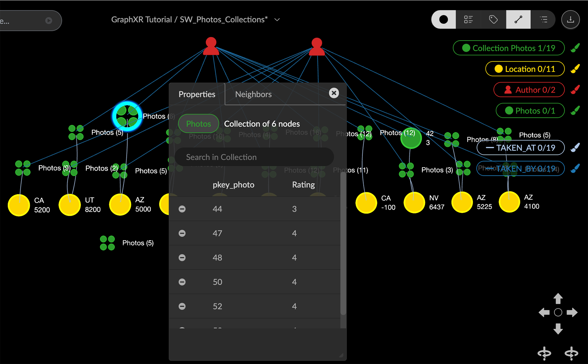Click red paintbrush beside Author legend
The width and height of the screenshot is (588, 364).
click(x=575, y=90)
